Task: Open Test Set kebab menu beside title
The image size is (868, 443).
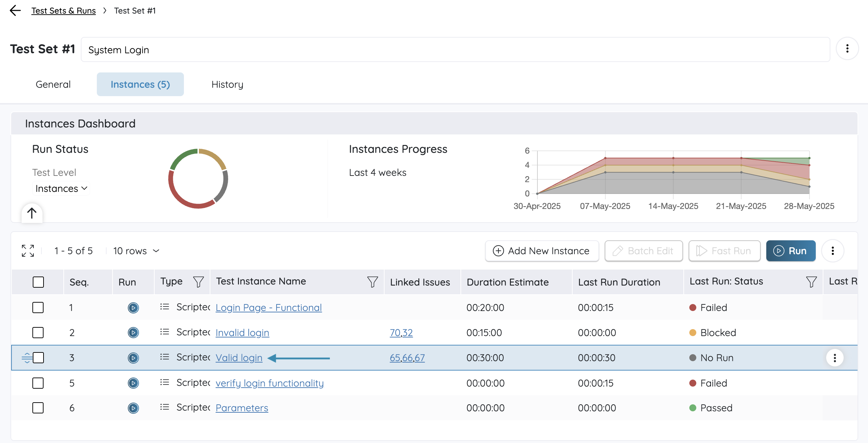Action: [x=847, y=49]
